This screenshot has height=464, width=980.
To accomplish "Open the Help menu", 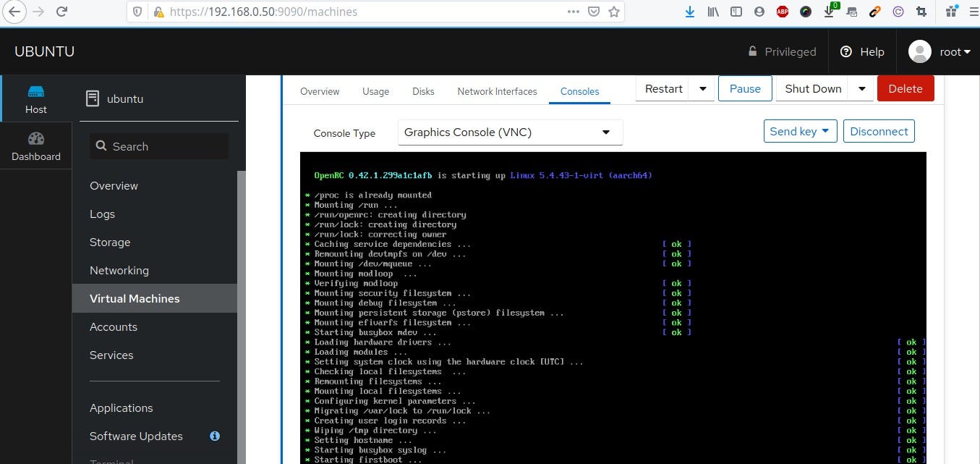I will click(862, 51).
